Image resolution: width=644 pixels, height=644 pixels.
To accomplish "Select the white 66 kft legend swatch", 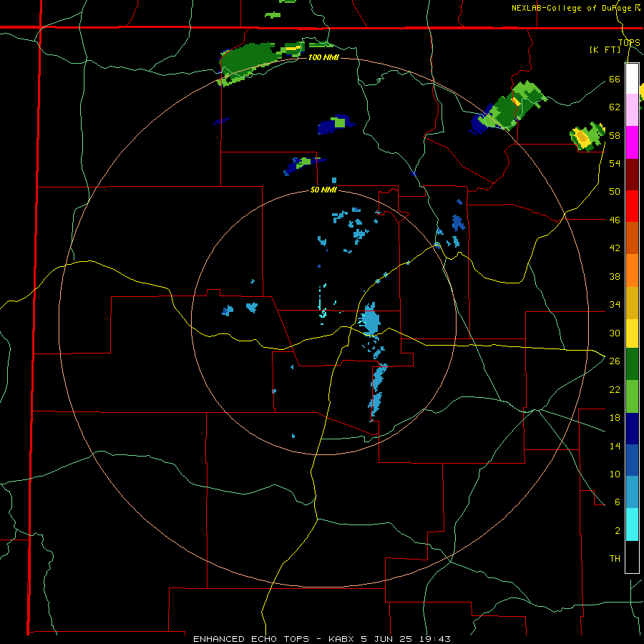I will click(632, 79).
